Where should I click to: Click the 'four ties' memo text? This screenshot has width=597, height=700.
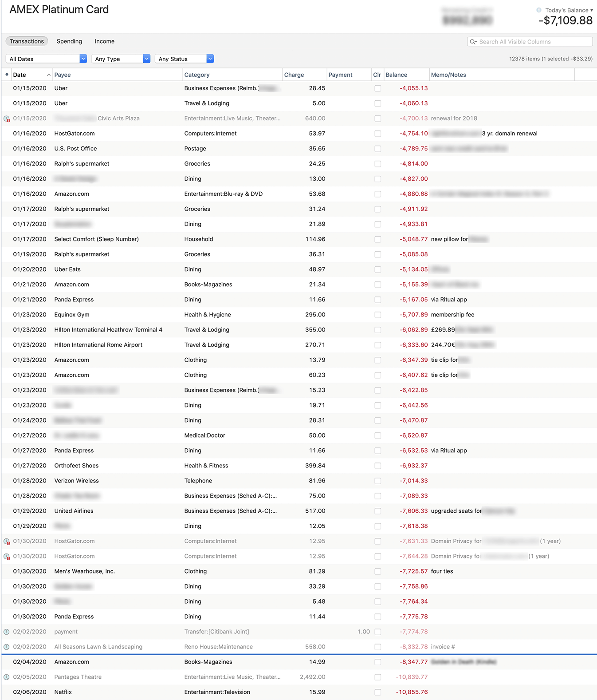(442, 571)
